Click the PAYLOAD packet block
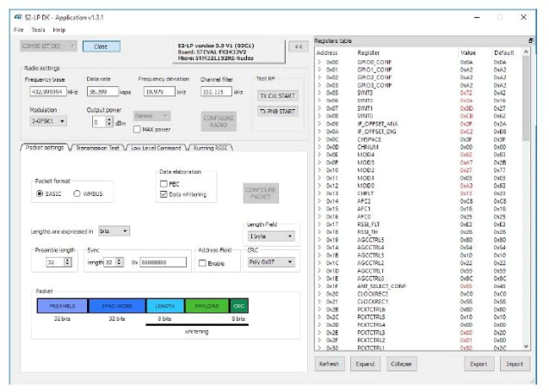549x392 pixels. [207, 306]
